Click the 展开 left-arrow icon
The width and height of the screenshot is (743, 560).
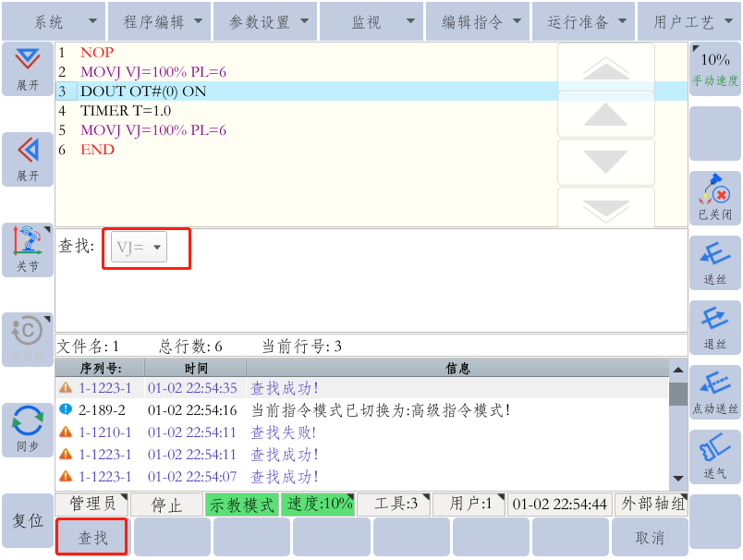coord(28,158)
